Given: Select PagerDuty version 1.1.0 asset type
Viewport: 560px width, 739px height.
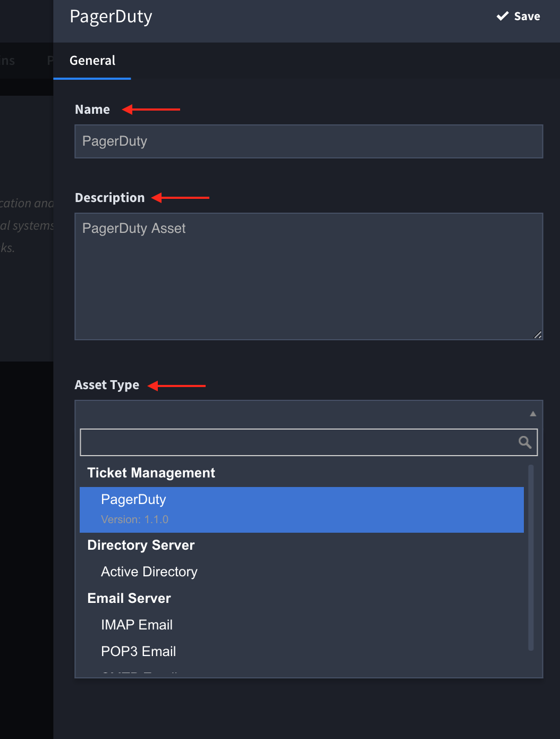Looking at the screenshot, I should (x=301, y=509).
